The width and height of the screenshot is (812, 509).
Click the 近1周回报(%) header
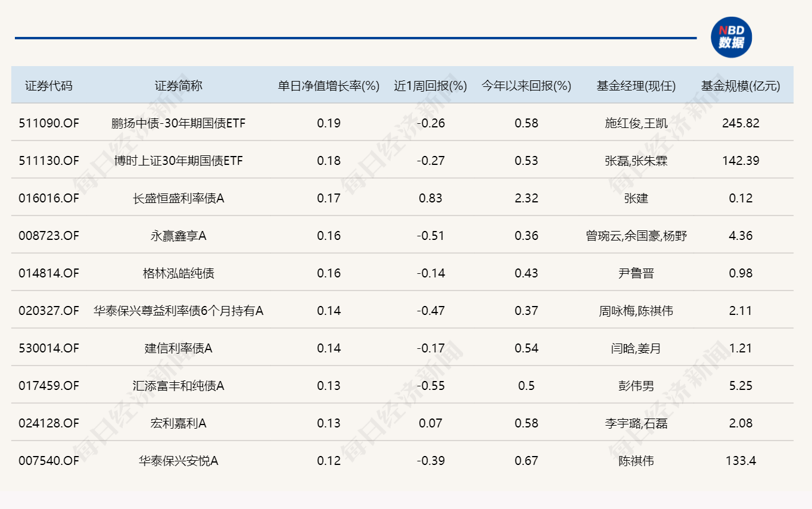pyautogui.click(x=430, y=85)
